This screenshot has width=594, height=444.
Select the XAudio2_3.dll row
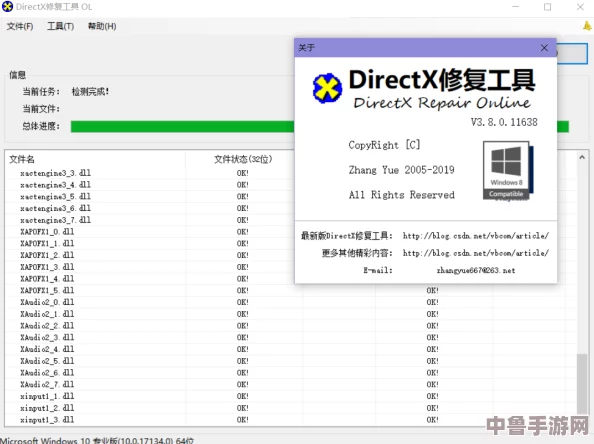[291, 338]
